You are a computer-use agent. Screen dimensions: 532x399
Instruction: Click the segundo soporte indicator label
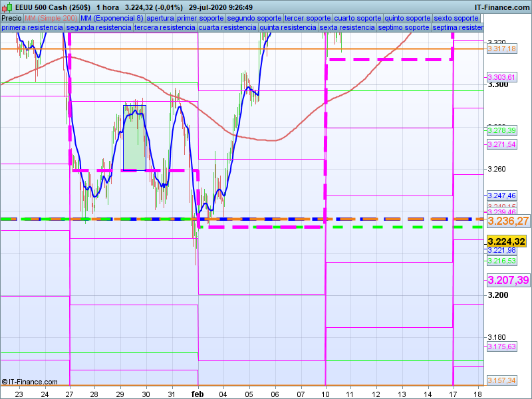click(254, 18)
